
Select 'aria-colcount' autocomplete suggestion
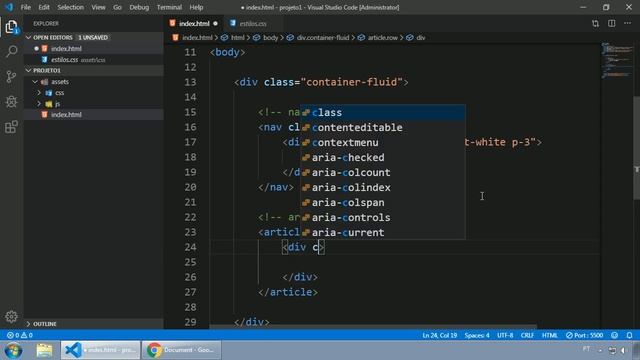point(383,173)
